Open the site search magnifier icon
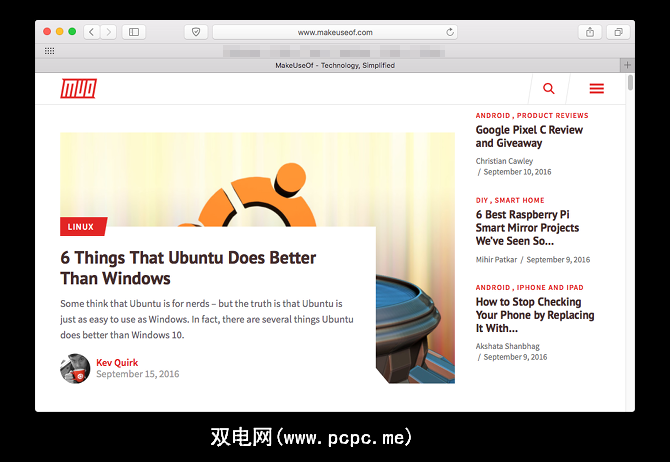The image size is (670, 462). coord(549,88)
